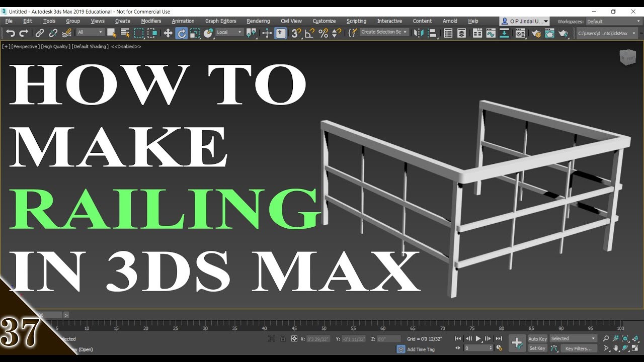Toggle the Spinner Snap button

point(337,33)
